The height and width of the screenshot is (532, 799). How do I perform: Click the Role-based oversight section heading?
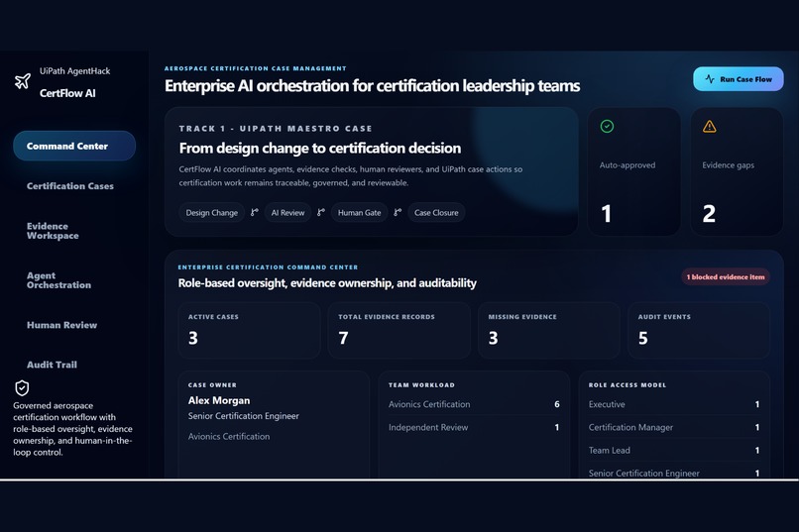click(x=327, y=283)
